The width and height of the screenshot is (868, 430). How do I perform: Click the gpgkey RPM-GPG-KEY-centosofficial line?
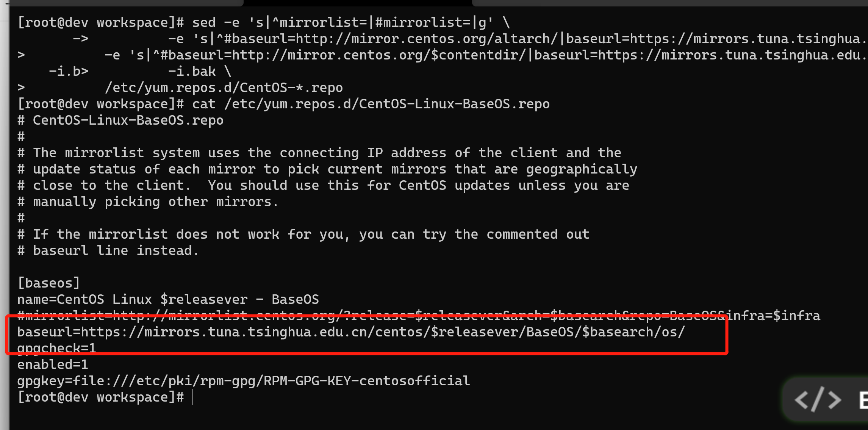244,381
